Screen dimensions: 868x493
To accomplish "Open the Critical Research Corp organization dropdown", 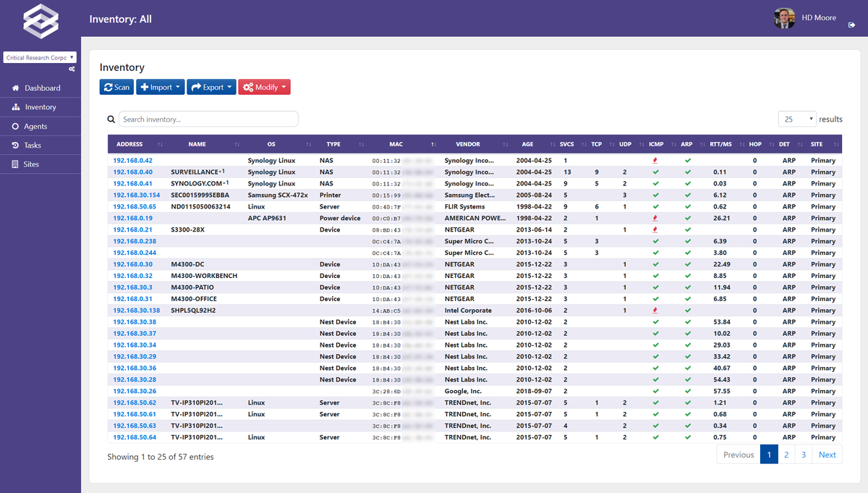I will pyautogui.click(x=40, y=57).
